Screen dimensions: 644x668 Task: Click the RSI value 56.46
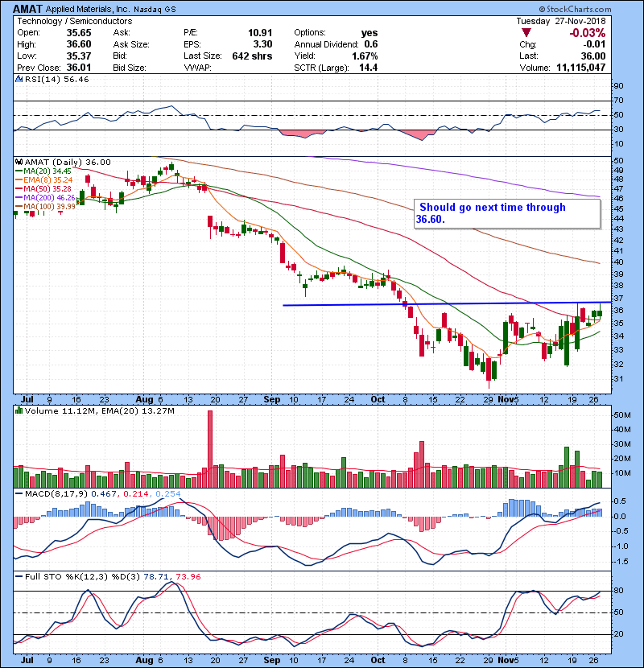pyautogui.click(x=76, y=79)
